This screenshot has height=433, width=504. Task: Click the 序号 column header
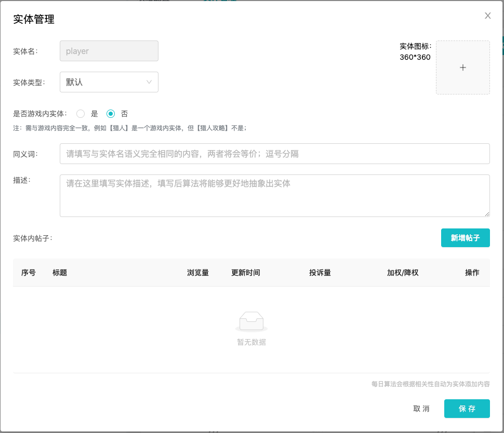click(x=29, y=273)
